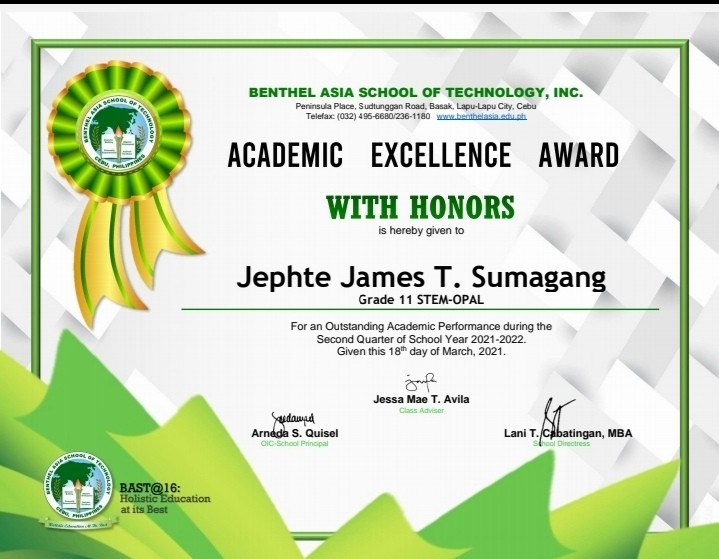This screenshot has width=719, height=559.
Task: Open the www.benthelasia.edu.ph link
Action: pos(481,116)
